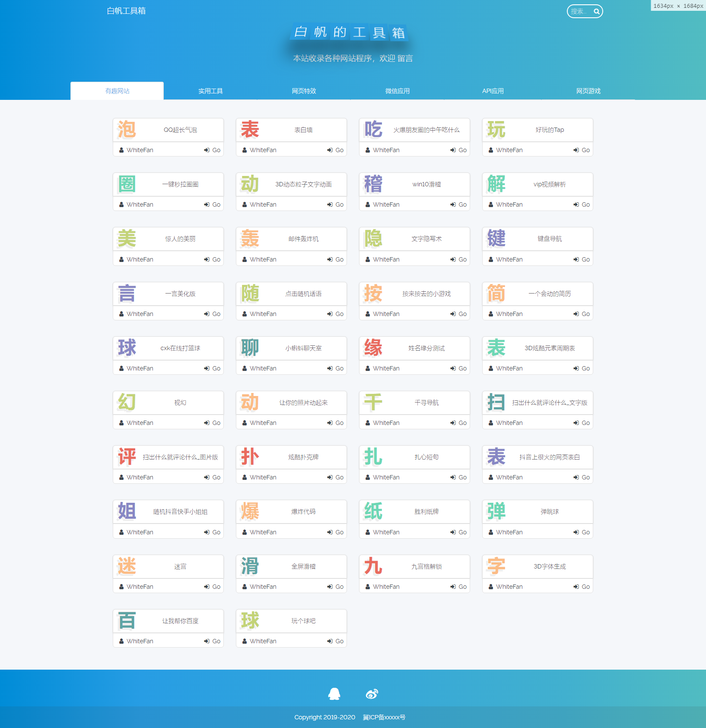Switch to the 有趣网站 tab
The width and height of the screenshot is (706, 728).
(117, 91)
